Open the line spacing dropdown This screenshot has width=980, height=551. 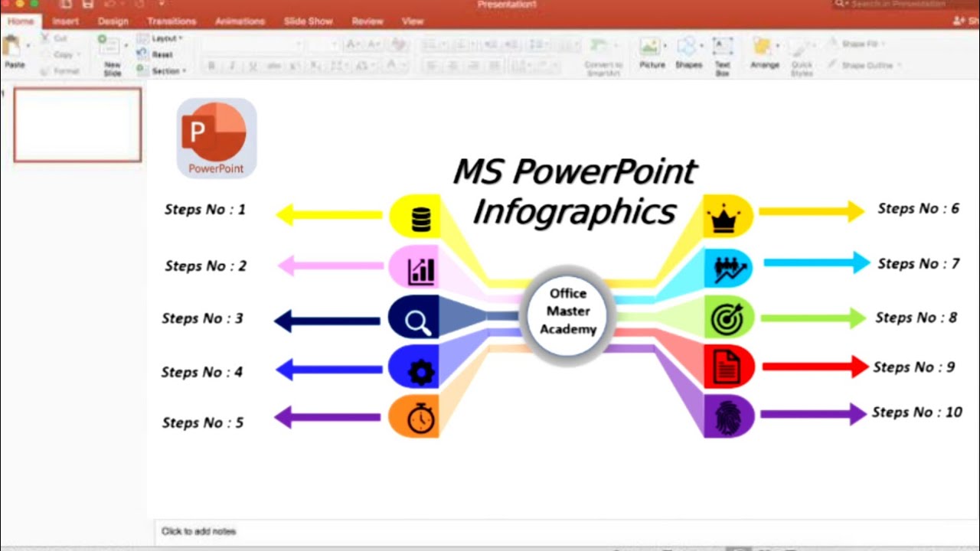pos(538,44)
